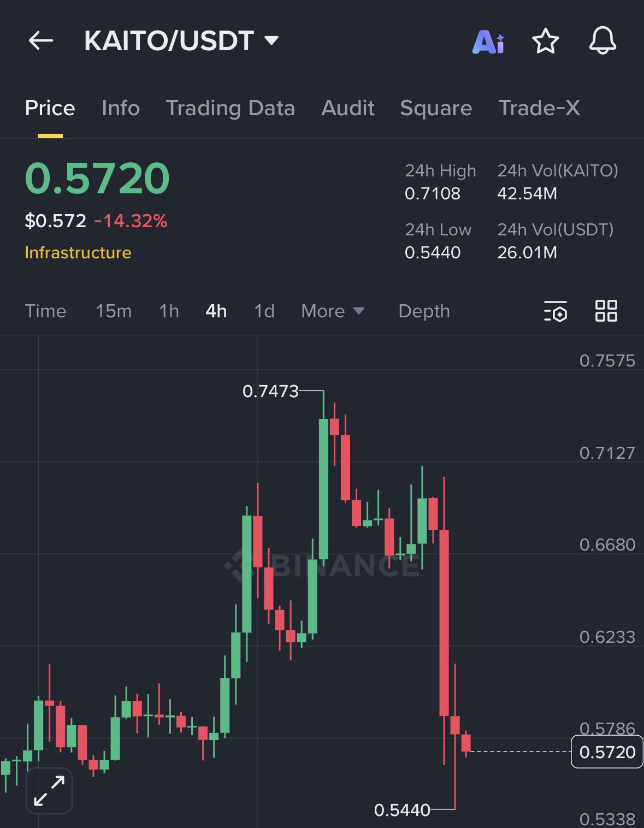Open chart indicator settings icon
The width and height of the screenshot is (644, 828).
[556, 311]
